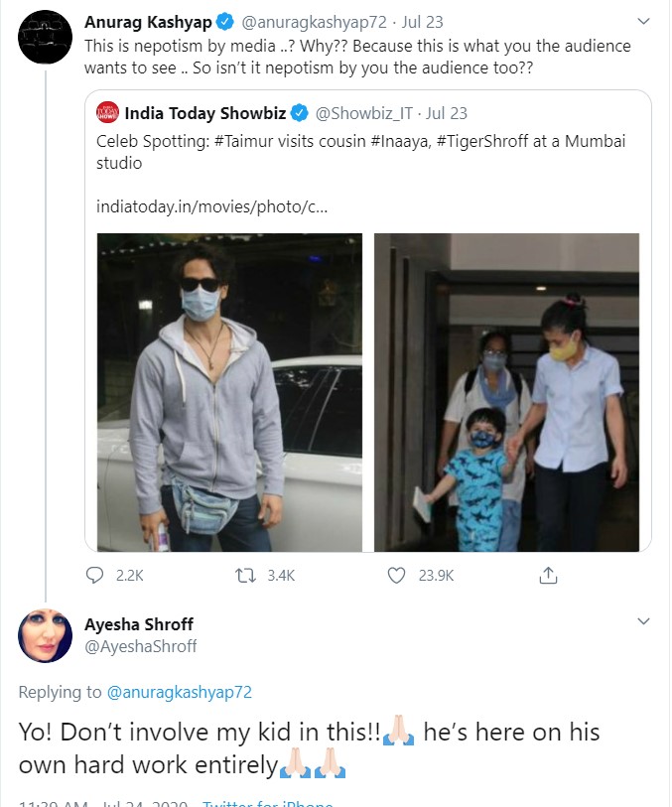Viewport: 672px width, 807px height.
Task: Click the reply speech bubble icon
Action: click(95, 575)
